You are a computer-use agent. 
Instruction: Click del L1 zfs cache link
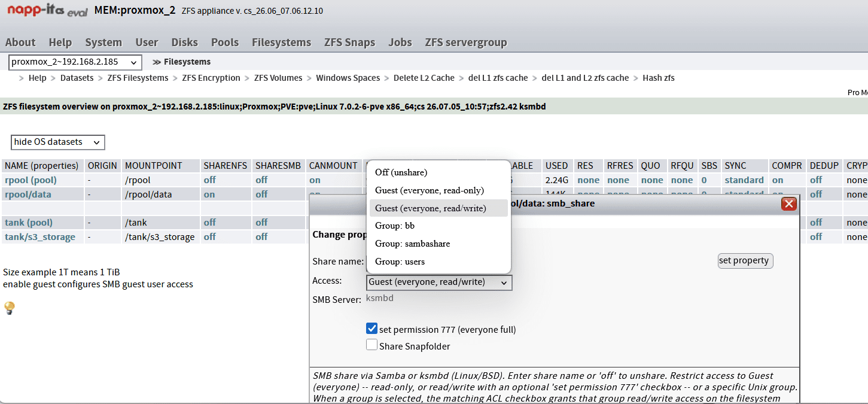(x=498, y=78)
